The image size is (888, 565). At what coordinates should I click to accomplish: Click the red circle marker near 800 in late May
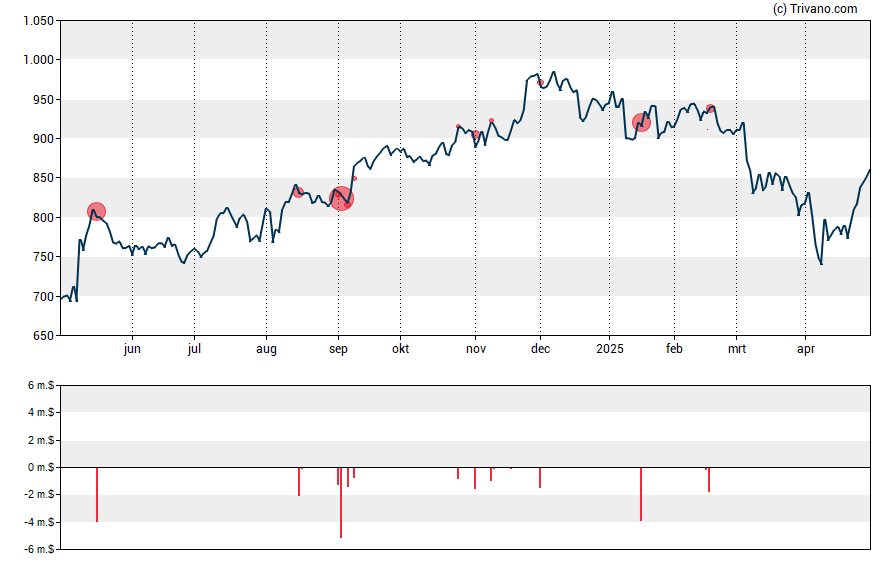pyautogui.click(x=97, y=212)
